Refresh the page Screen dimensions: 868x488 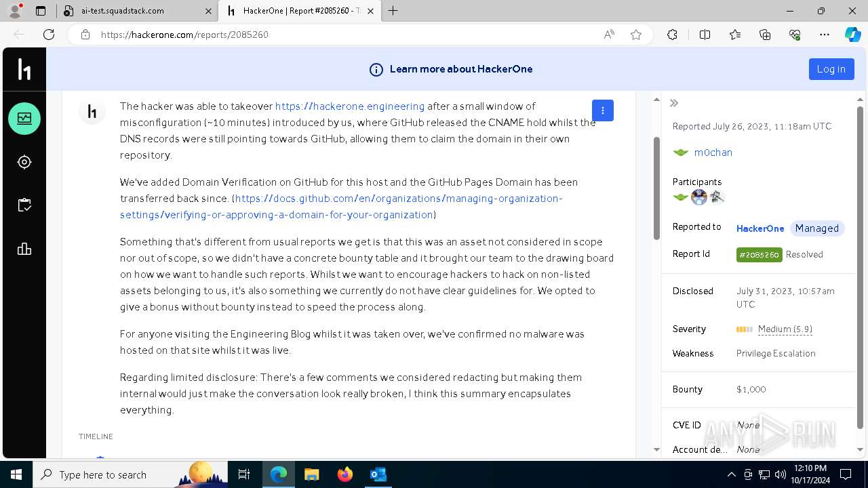point(49,35)
